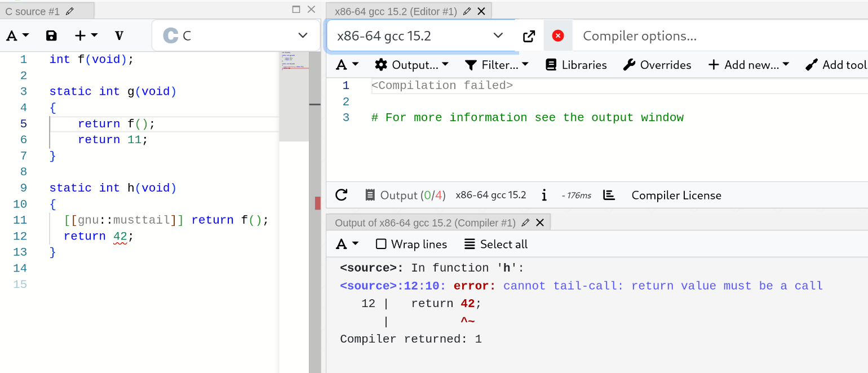Image resolution: width=868 pixels, height=373 pixels.
Task: Select the C source #1 tab
Action: pyautogui.click(x=33, y=11)
